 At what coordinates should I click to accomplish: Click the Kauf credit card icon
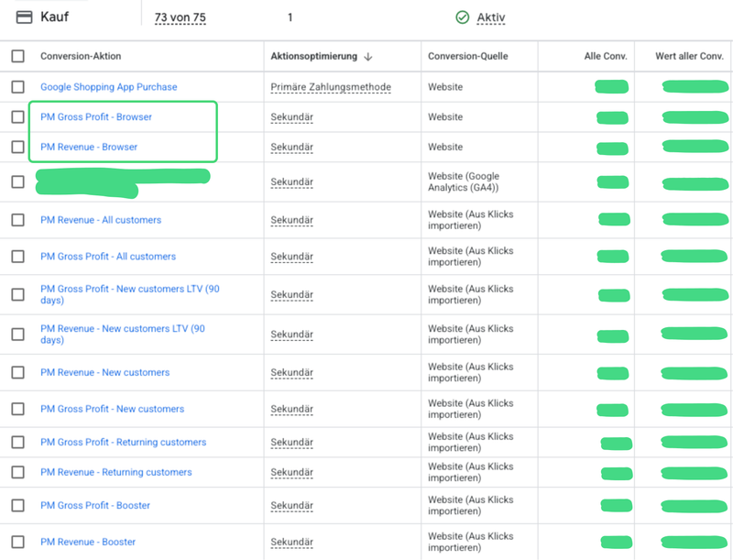coord(25,17)
